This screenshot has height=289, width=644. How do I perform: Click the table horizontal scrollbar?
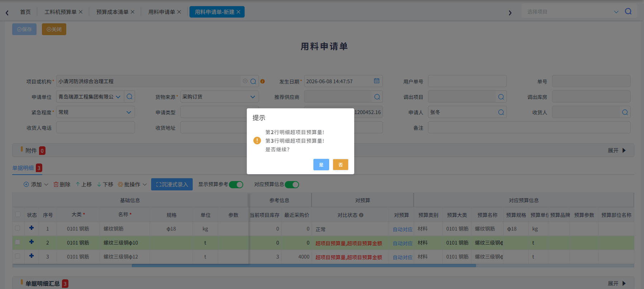[x=304, y=266]
